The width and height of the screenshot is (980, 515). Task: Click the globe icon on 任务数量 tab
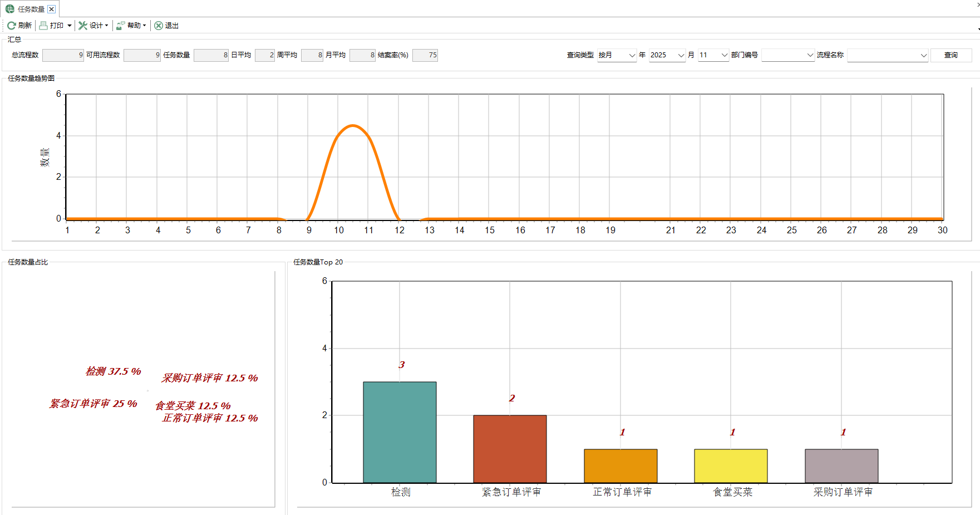10,9
